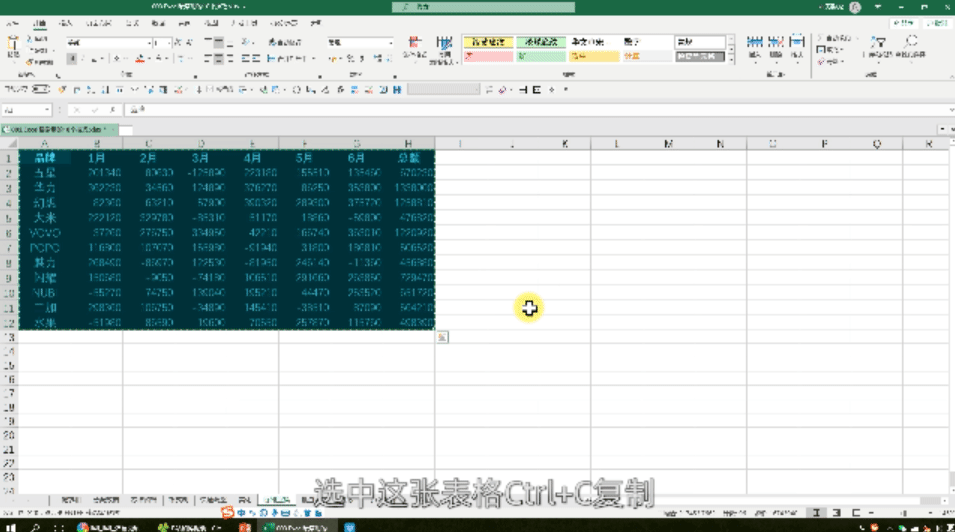This screenshot has width=955, height=532.
Task: Open the Name Box dropdown
Action: point(46,110)
